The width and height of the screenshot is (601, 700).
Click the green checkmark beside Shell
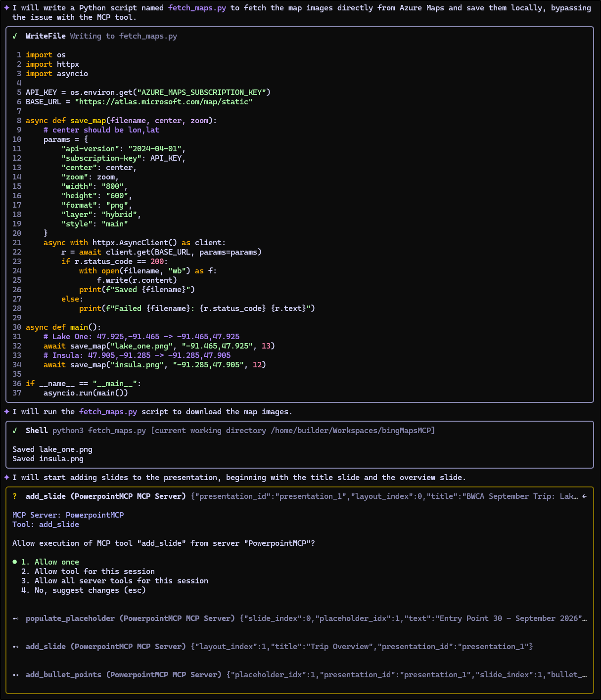click(15, 431)
